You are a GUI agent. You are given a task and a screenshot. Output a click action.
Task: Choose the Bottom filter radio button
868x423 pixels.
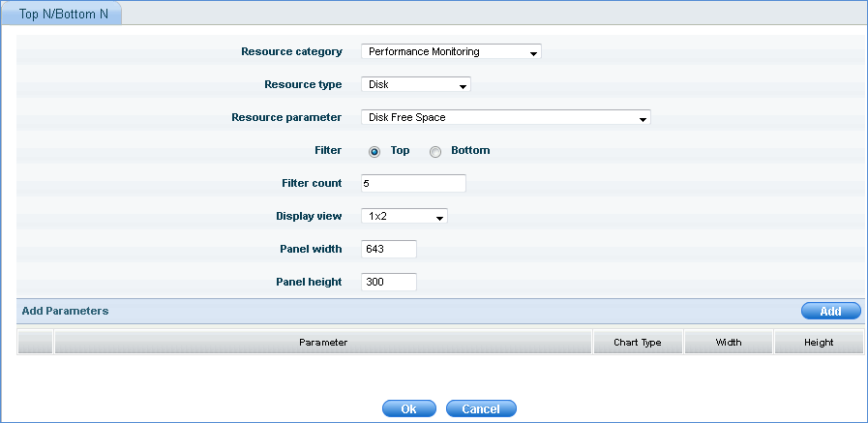435,152
